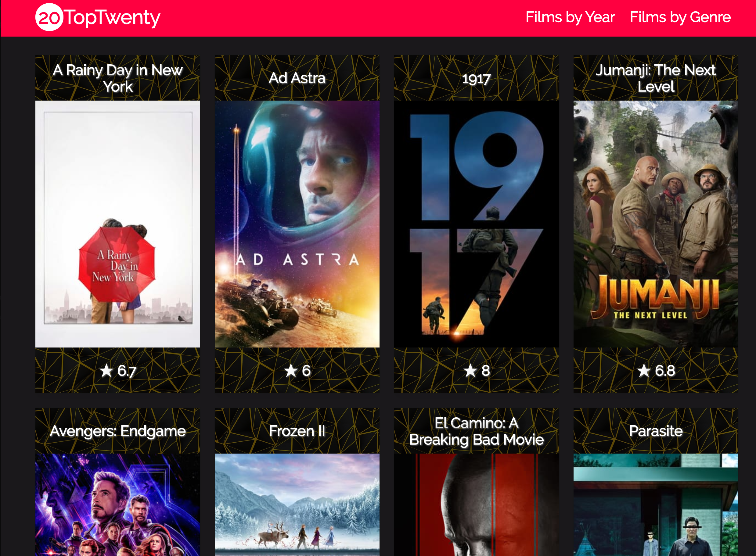The height and width of the screenshot is (556, 756).
Task: Open the Films by Genre menu
Action: tap(680, 18)
